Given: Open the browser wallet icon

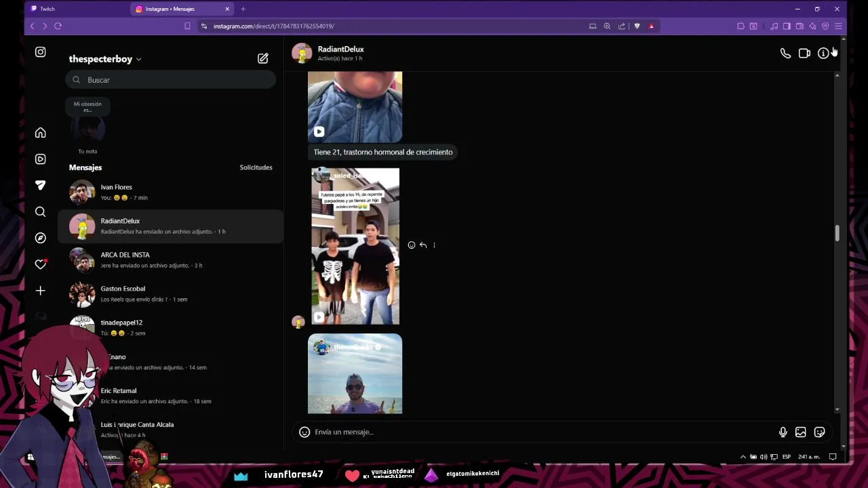Looking at the screenshot, I should 800,26.
